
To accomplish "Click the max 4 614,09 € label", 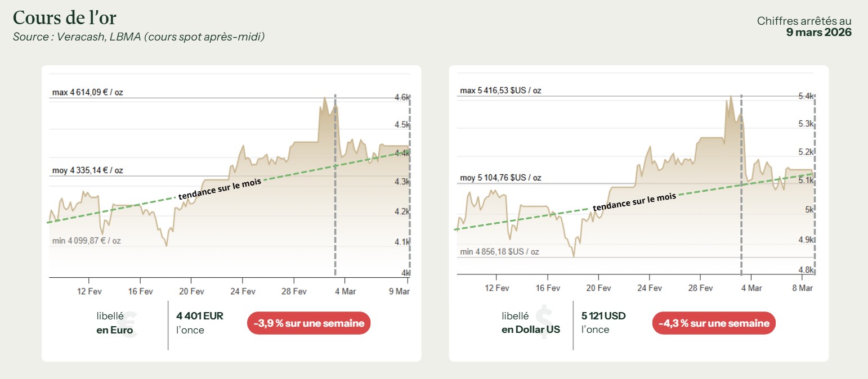I will (87, 92).
